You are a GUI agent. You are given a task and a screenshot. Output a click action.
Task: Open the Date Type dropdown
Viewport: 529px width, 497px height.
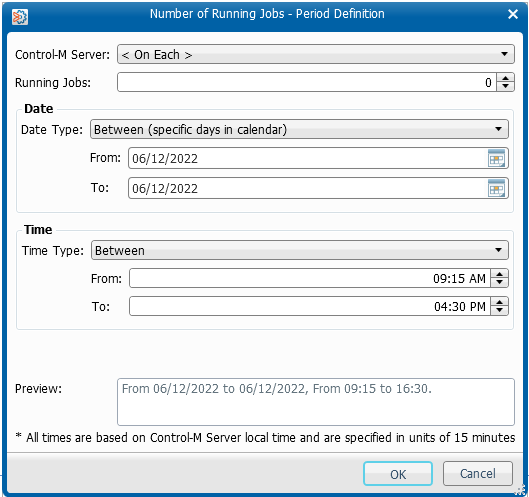299,129
